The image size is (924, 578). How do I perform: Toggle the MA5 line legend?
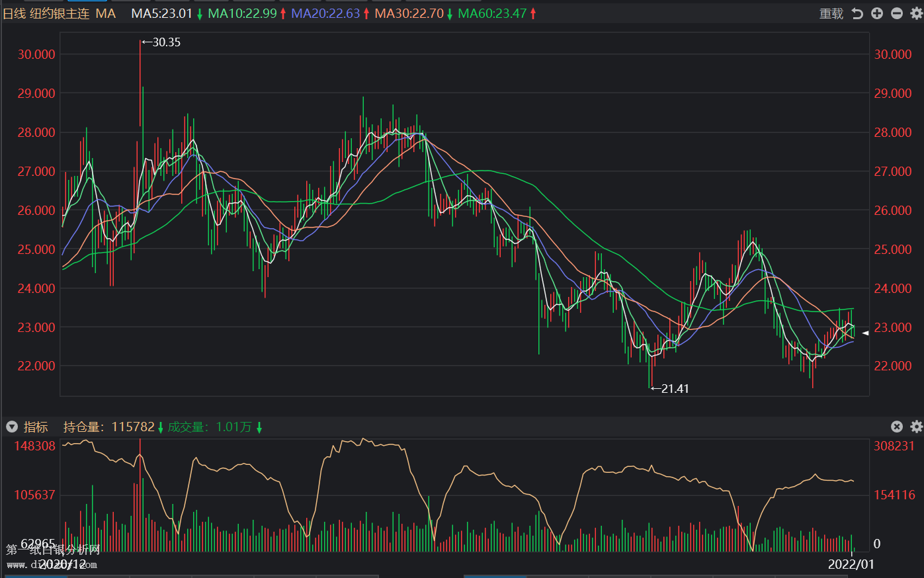pyautogui.click(x=161, y=13)
